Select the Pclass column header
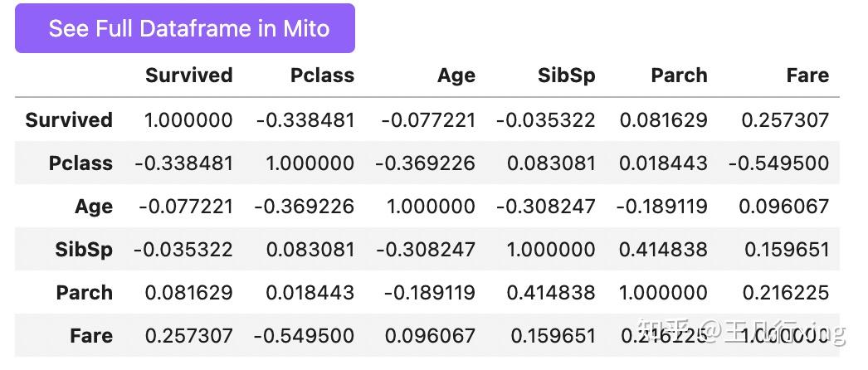Screen dimensions: 868x370 tap(322, 75)
